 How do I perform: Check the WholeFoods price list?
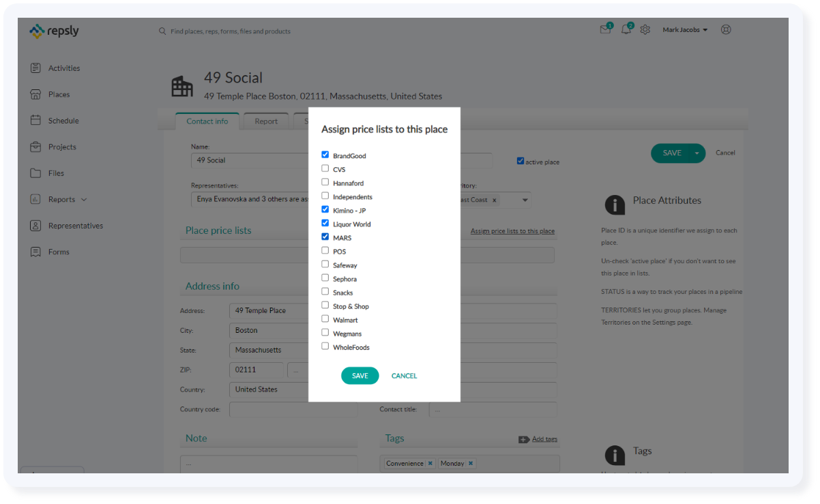(325, 346)
